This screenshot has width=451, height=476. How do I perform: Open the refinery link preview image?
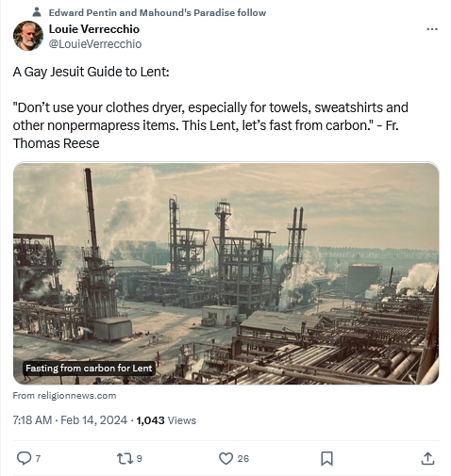[x=225, y=273]
